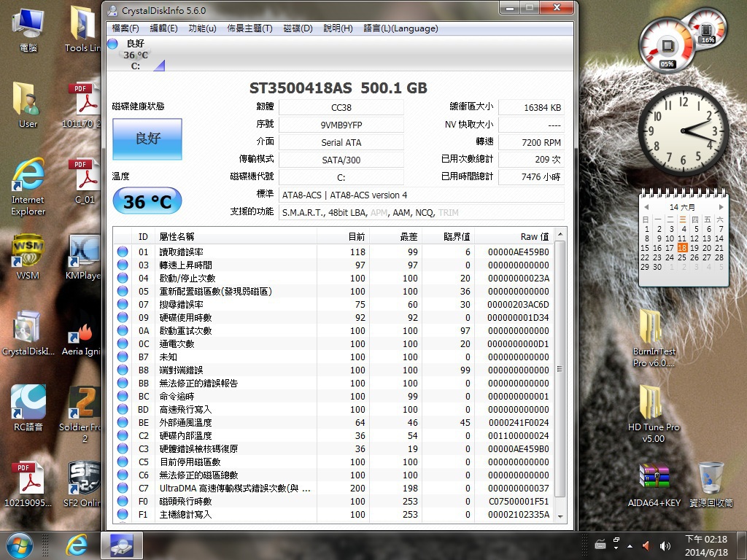
Task: Click the interface field showing Serial ATA
Action: pyautogui.click(x=341, y=142)
